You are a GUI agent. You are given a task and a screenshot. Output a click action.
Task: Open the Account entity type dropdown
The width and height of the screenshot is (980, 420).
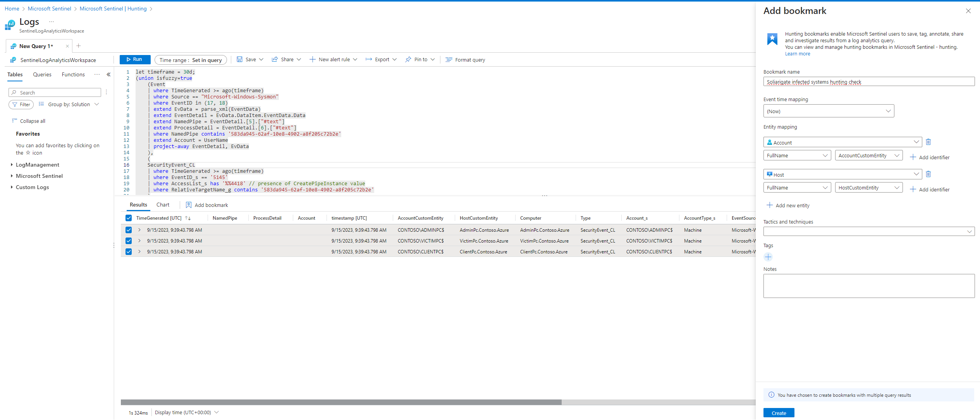(x=842, y=142)
